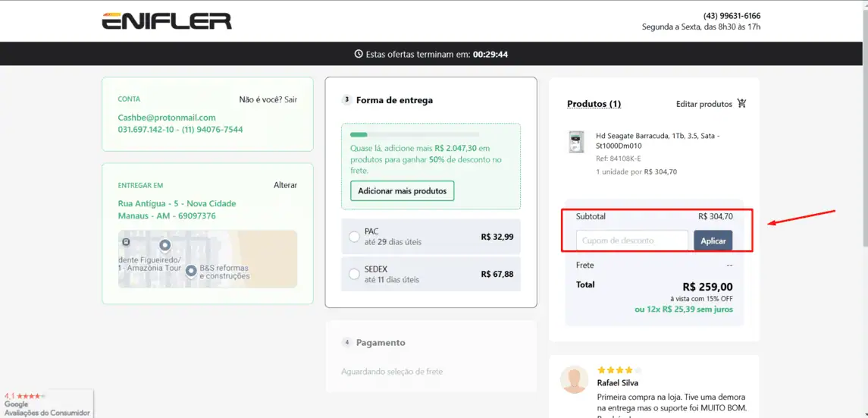Click the Cupom de desconto field
868x418 pixels.
(x=631, y=240)
